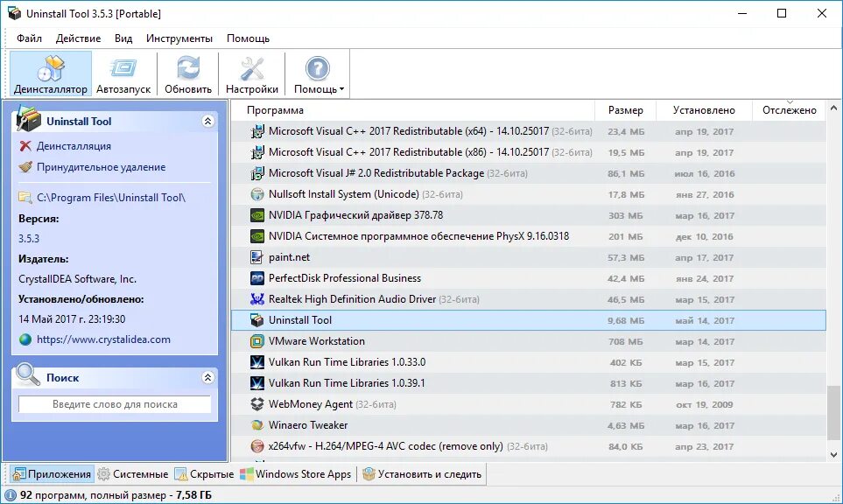This screenshot has width=843, height=504.
Task: Collapse the Uninstall Tool sidebar panel
Action: (x=208, y=121)
